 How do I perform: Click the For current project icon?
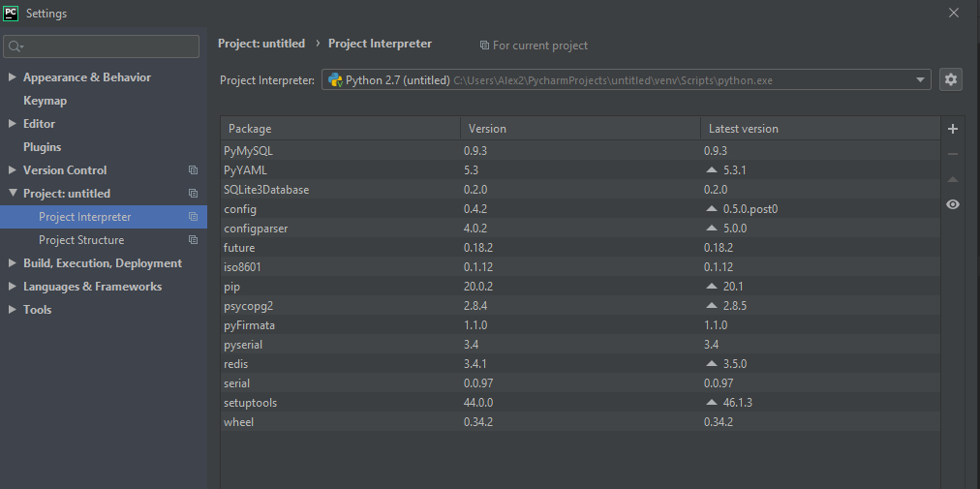click(484, 45)
